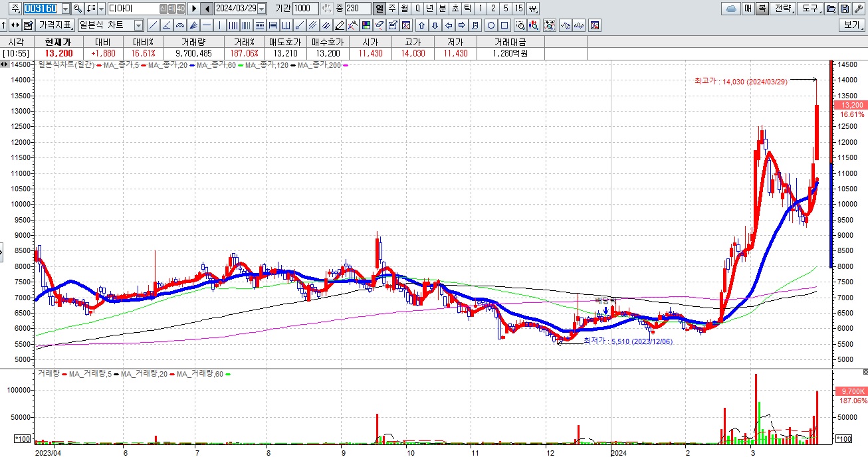Click the stock search magnifier icon
This screenshot has width=868, height=457.
[x=78, y=9]
